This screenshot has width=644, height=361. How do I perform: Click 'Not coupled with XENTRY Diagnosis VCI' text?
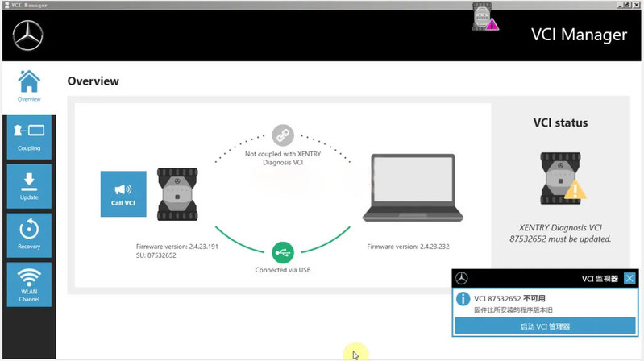click(x=283, y=158)
